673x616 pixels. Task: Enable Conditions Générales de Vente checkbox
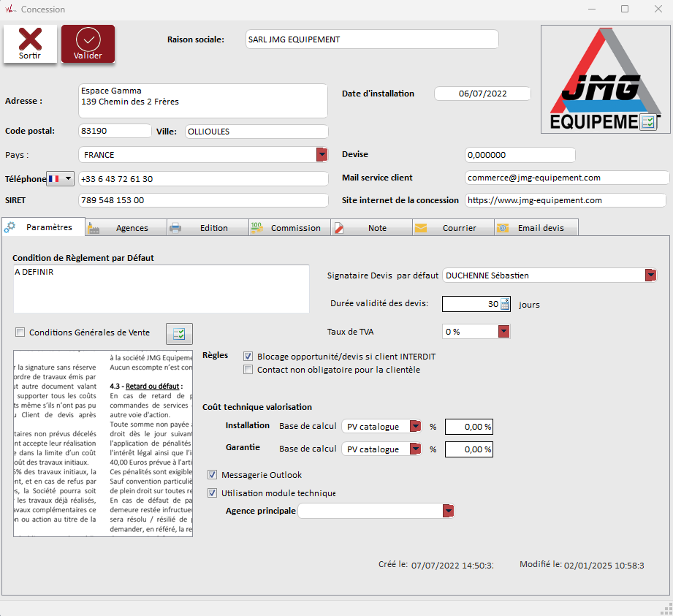20,332
